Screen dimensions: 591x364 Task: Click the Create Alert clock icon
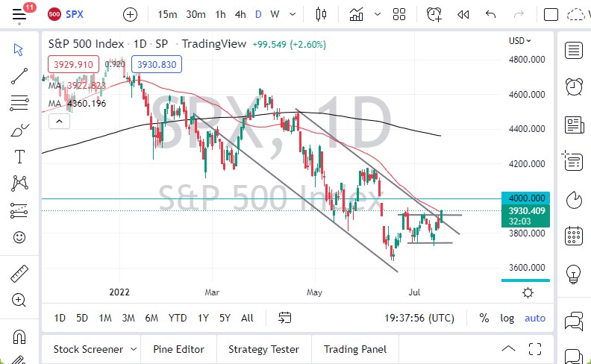[x=434, y=14]
